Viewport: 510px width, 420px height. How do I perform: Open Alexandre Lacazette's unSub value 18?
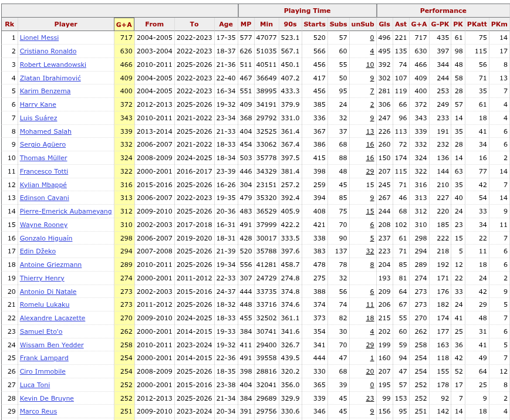pos(370,318)
